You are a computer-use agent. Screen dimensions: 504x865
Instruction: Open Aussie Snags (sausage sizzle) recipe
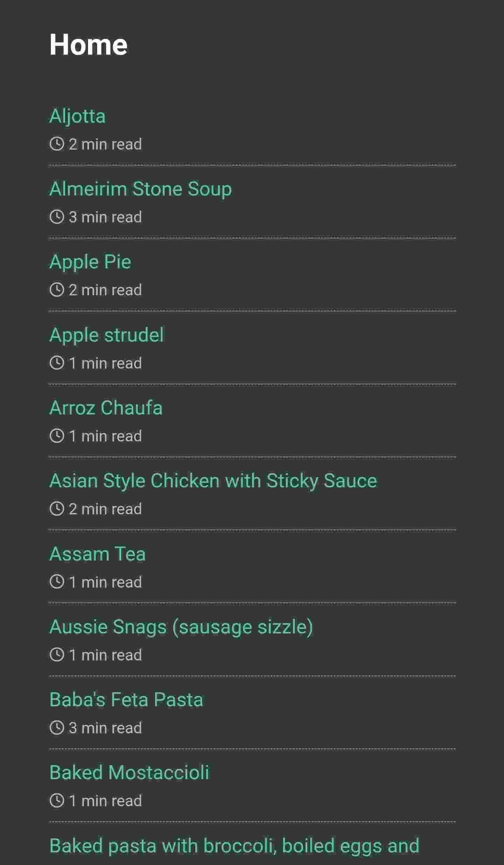(x=181, y=627)
